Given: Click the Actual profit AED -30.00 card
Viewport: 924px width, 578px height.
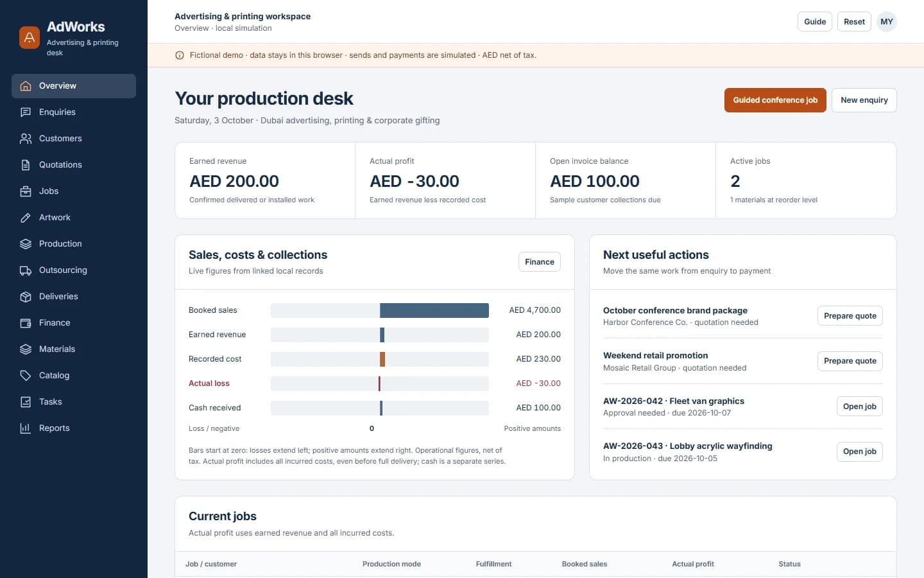Looking at the screenshot, I should coord(445,180).
